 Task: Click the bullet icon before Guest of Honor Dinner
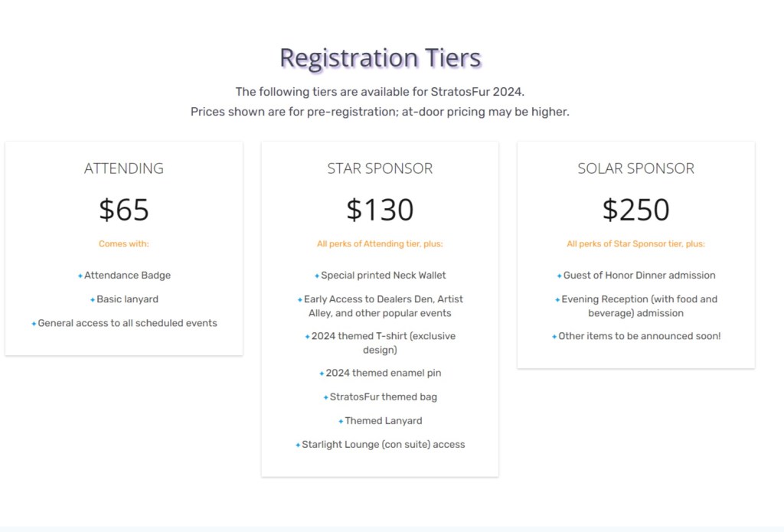coord(560,276)
